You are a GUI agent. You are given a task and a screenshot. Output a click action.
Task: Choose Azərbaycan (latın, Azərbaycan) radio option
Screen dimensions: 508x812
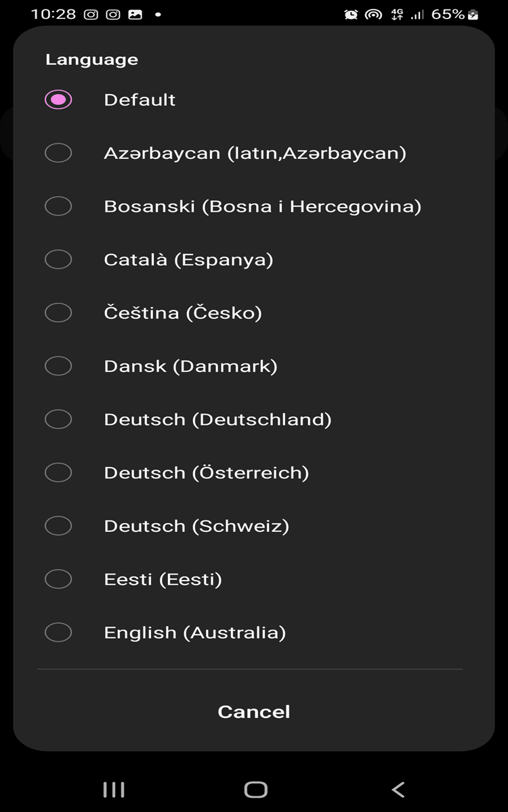pyautogui.click(x=58, y=153)
